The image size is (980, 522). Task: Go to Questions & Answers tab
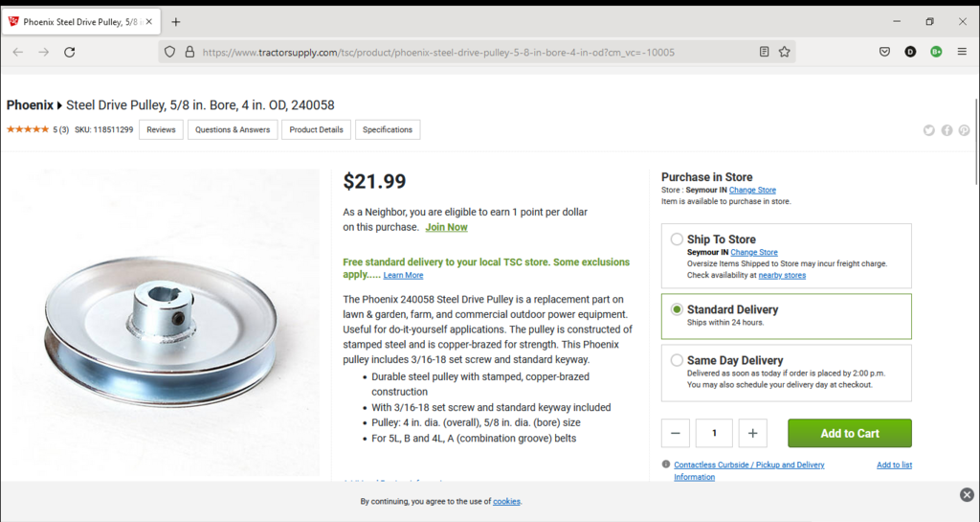(x=233, y=129)
